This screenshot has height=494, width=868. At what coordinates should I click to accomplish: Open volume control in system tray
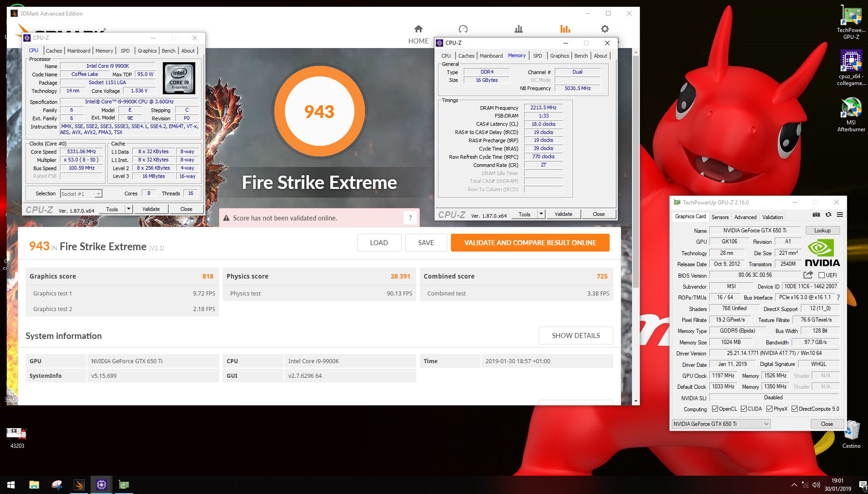click(x=816, y=485)
